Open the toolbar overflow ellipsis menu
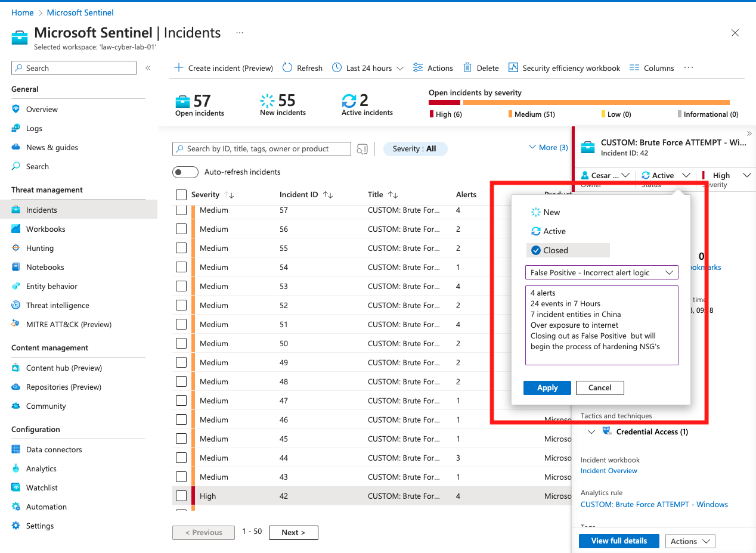756x553 pixels. point(689,68)
